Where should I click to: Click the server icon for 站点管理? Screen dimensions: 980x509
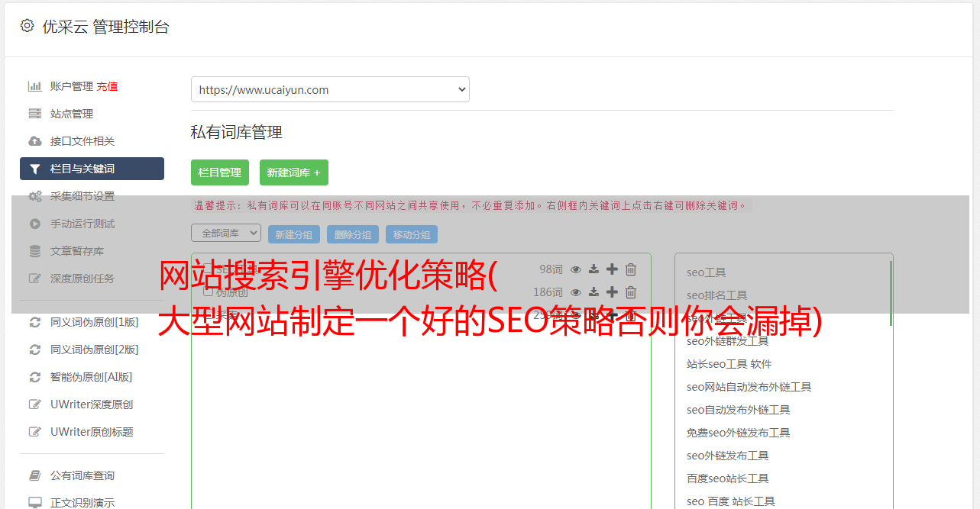click(35, 114)
